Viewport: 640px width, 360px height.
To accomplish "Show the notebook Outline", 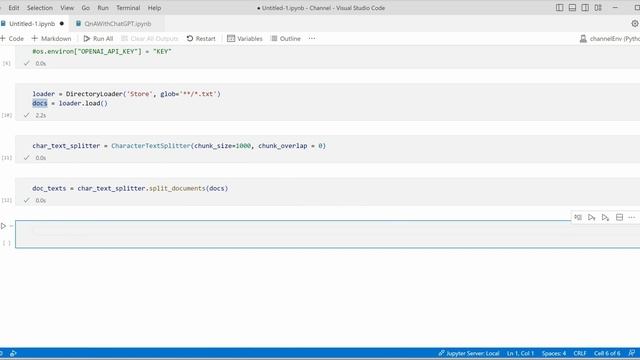I will 286,38.
